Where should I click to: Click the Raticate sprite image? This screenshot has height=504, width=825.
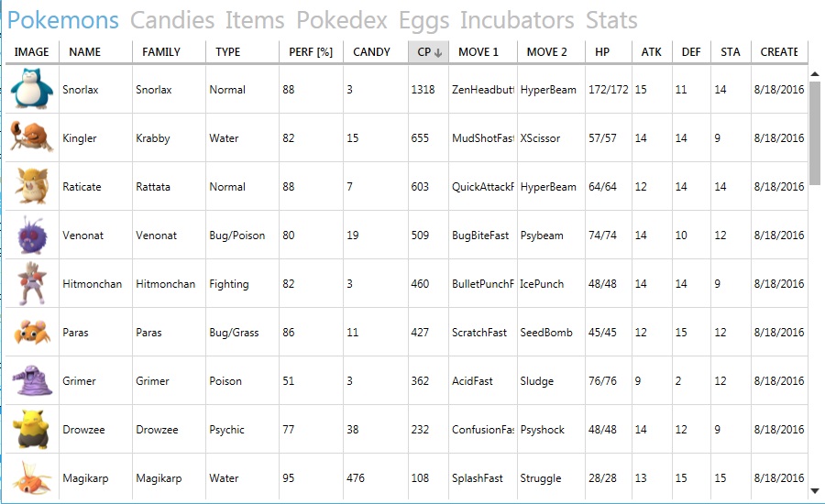pos(32,186)
